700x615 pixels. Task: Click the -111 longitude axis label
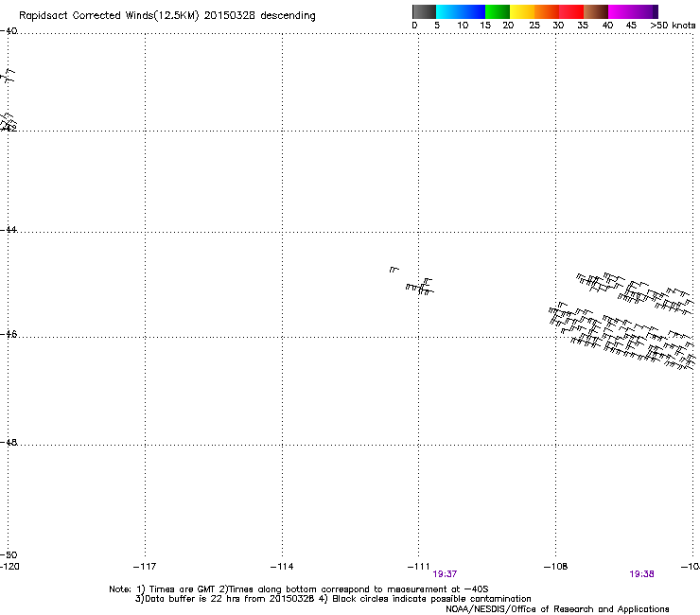418,567
